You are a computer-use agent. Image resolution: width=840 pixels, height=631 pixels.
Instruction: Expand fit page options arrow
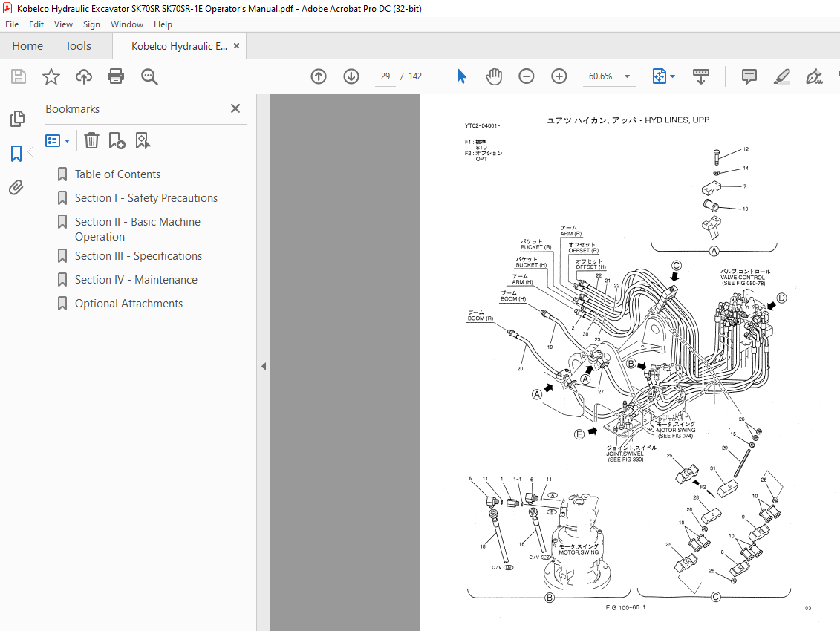pyautogui.click(x=673, y=76)
